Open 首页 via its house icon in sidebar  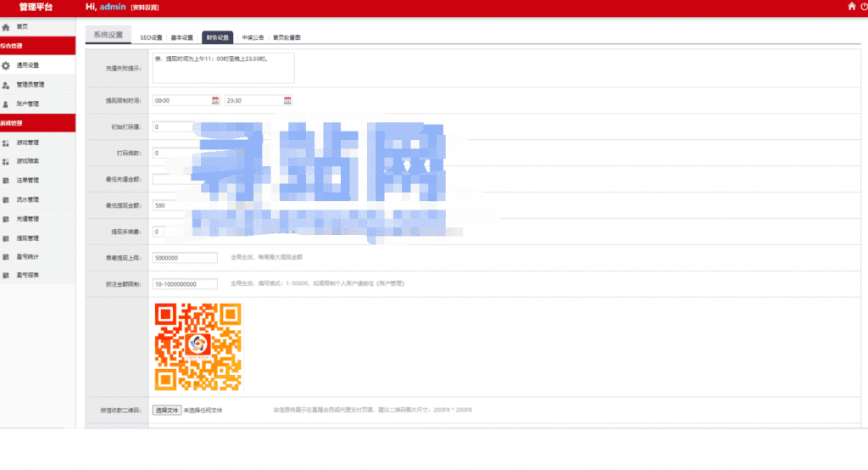tap(6, 26)
